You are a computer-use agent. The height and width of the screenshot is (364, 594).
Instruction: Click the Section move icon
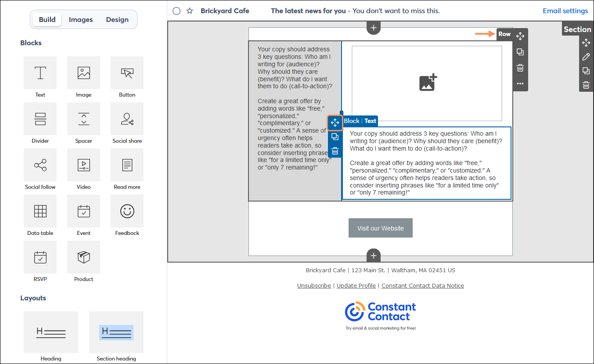(x=586, y=43)
